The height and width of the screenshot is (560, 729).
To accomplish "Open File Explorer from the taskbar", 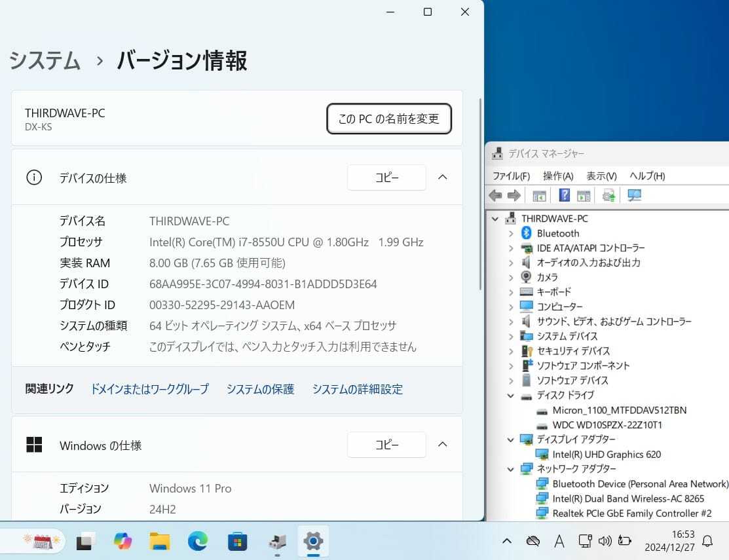I will point(159,542).
